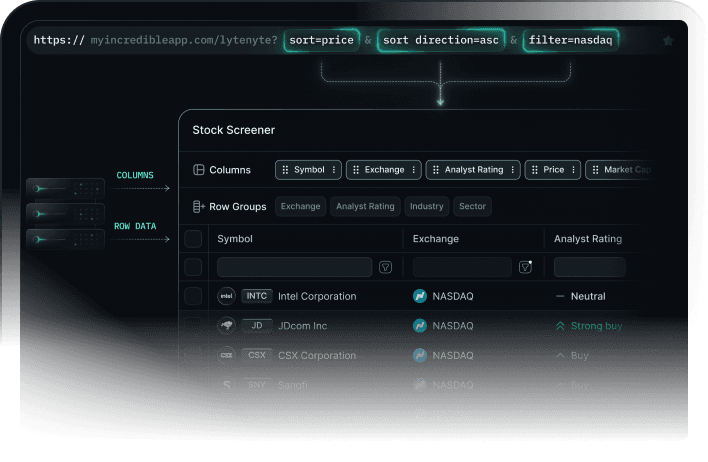Click the JD ticker badge

pos(257,326)
